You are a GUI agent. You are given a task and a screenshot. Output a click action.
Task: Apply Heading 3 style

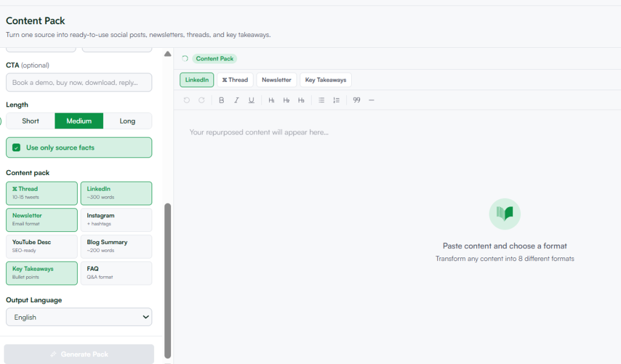coord(301,100)
